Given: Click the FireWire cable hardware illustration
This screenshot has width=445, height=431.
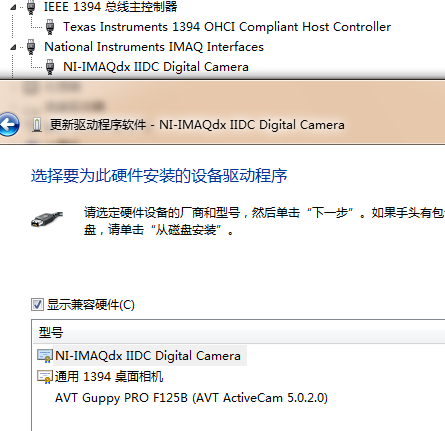Looking at the screenshot, I should point(47,219).
